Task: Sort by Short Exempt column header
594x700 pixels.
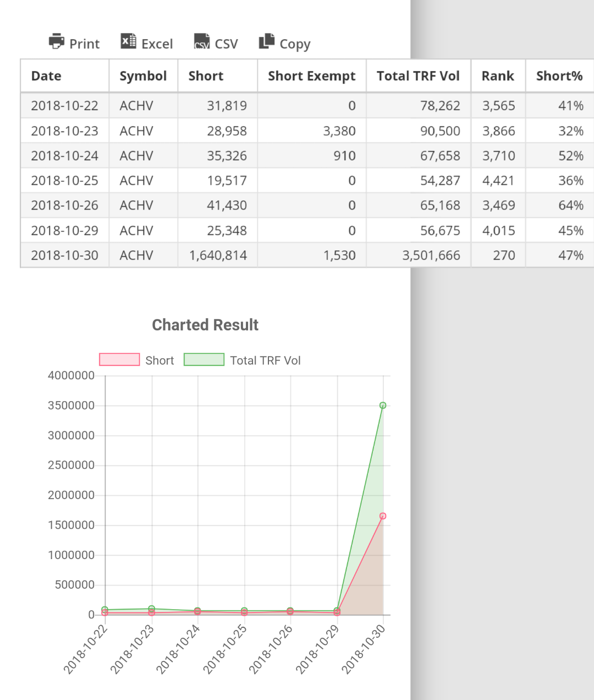Action: pyautogui.click(x=311, y=76)
